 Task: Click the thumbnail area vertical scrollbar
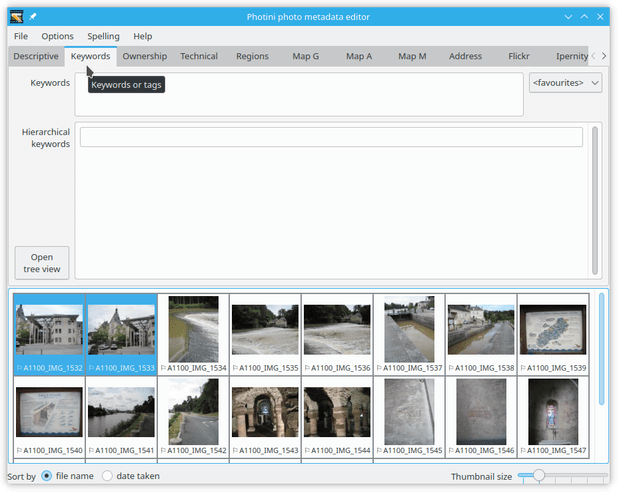tap(601, 349)
